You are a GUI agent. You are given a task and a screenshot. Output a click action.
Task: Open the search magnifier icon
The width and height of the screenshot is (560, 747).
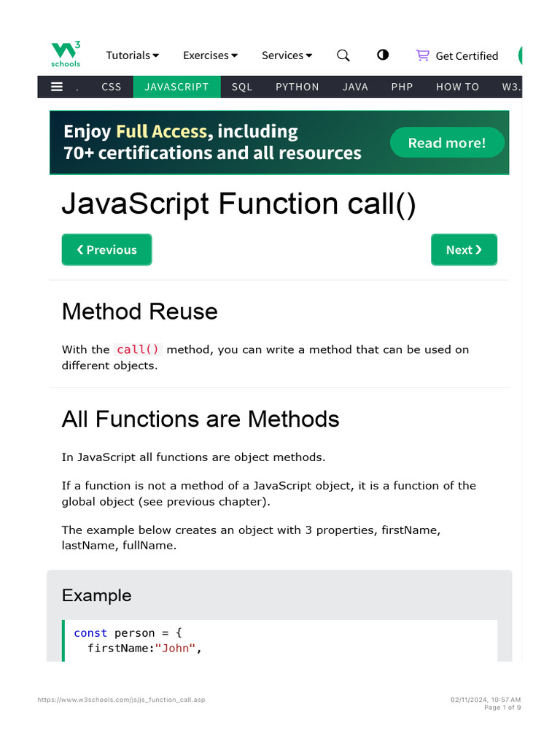(343, 55)
